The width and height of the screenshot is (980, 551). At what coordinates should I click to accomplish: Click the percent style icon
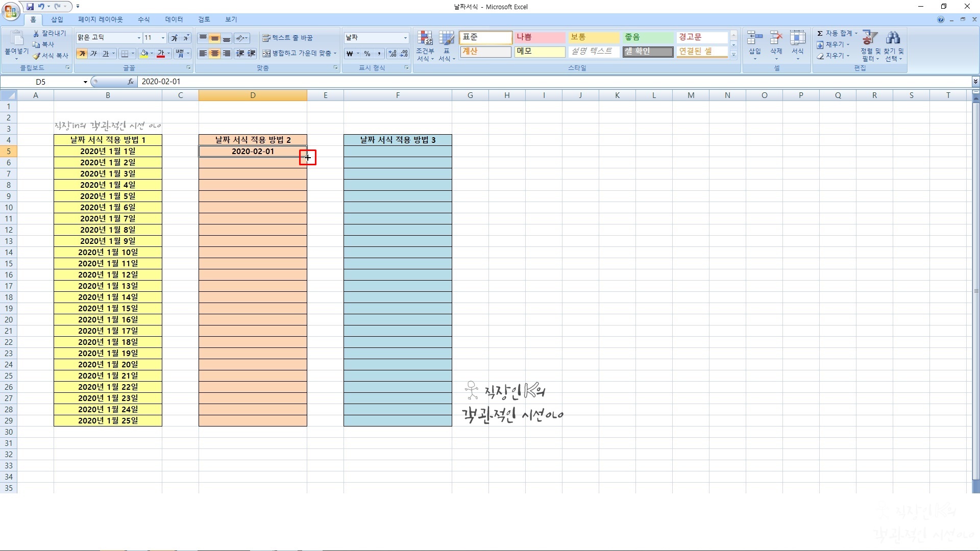[367, 54]
